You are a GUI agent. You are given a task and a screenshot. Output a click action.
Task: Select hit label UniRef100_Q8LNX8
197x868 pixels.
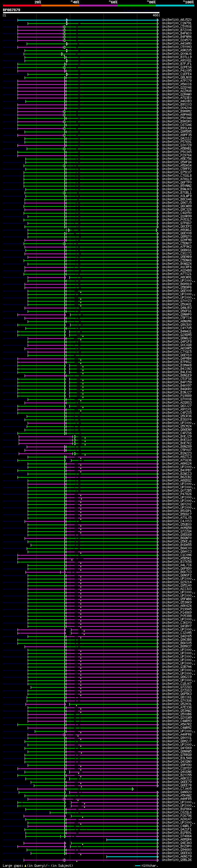coord(177,78)
